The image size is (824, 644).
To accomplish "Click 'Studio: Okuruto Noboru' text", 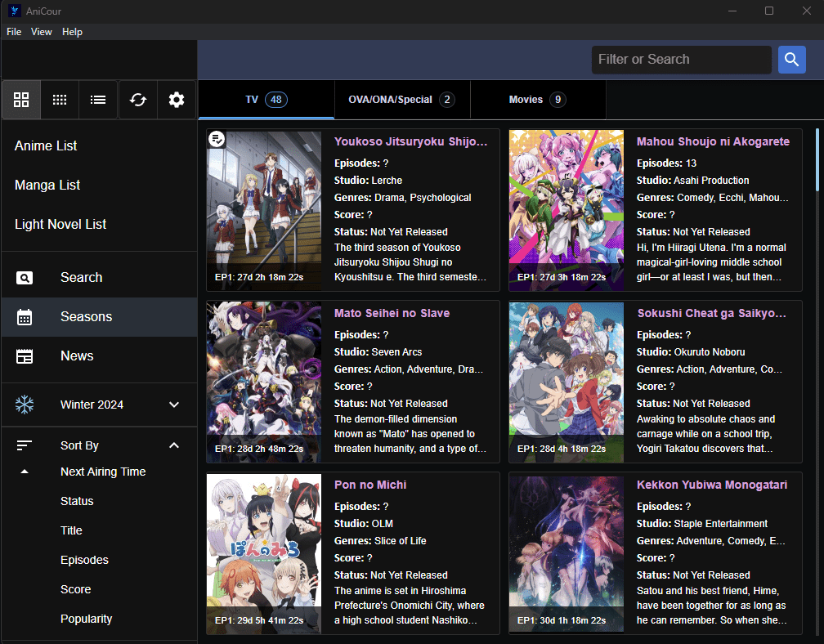I will (x=691, y=352).
